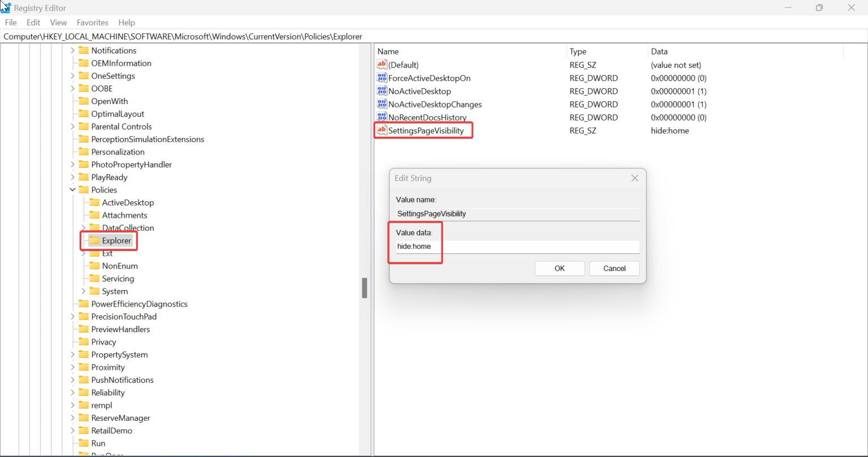
Task: Open the Edit menu
Action: point(33,22)
